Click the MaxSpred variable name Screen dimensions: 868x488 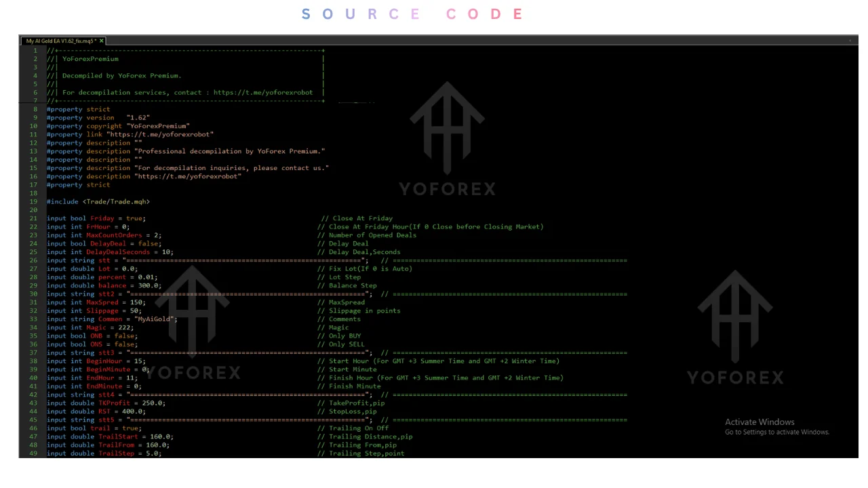[x=102, y=302]
